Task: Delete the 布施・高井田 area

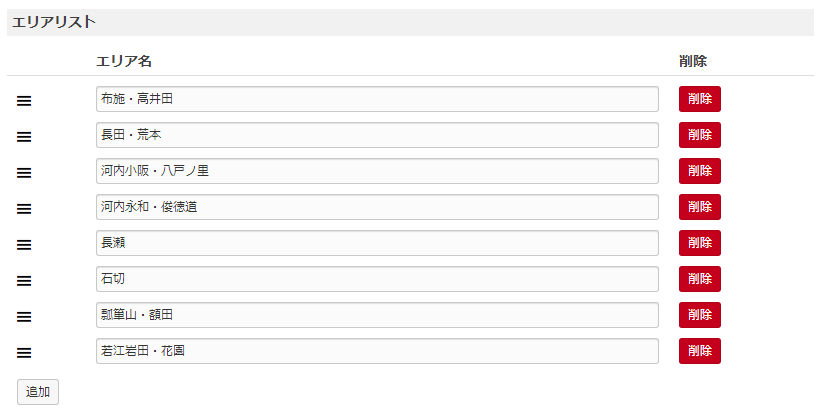Action: tap(699, 99)
